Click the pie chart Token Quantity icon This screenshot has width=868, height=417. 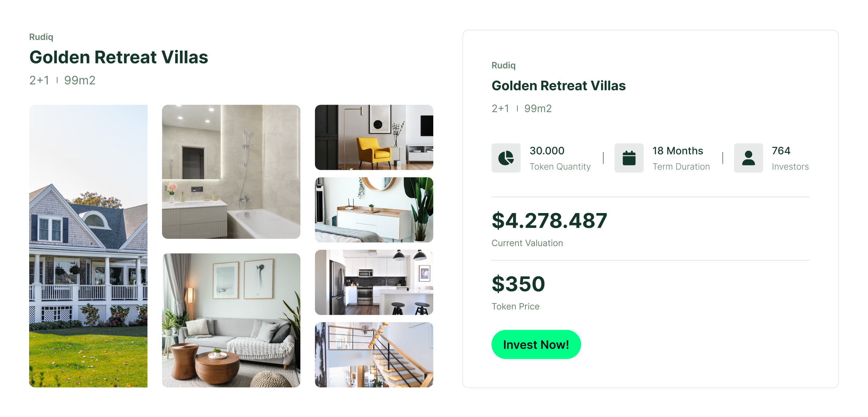tap(506, 158)
